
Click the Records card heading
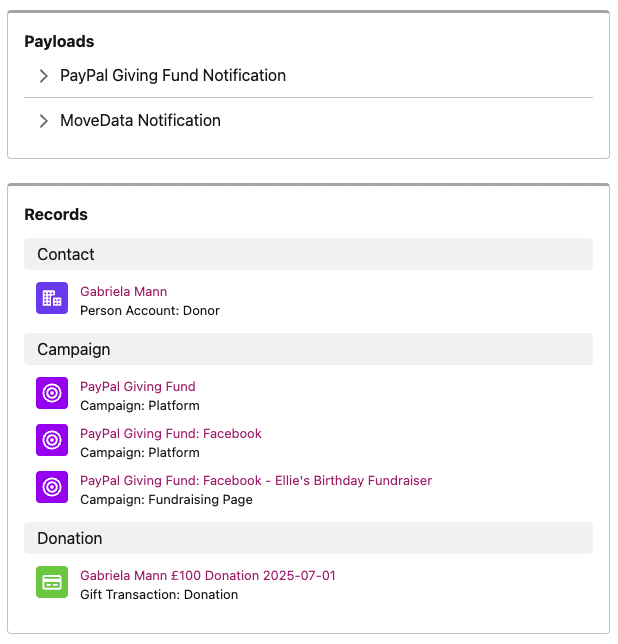point(56,214)
